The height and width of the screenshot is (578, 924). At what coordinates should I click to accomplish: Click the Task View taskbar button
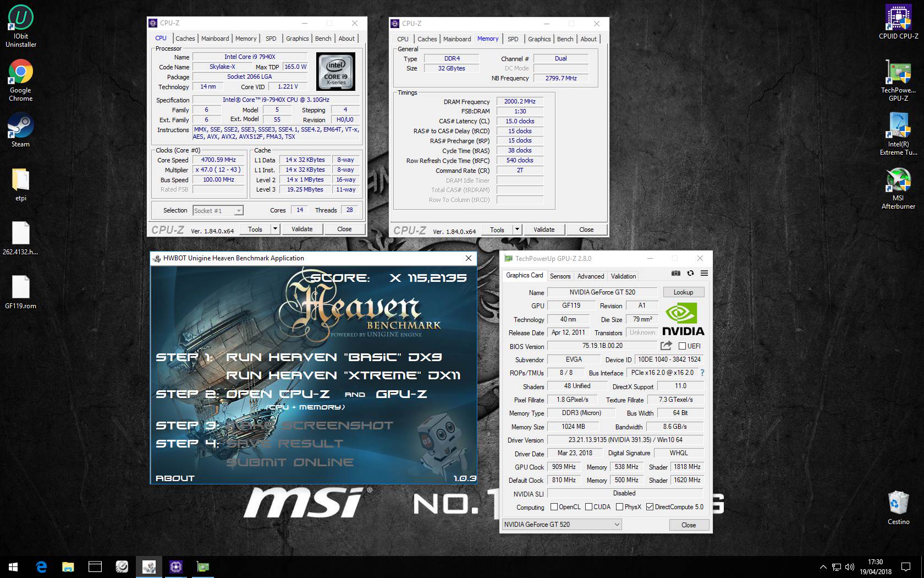click(95, 566)
